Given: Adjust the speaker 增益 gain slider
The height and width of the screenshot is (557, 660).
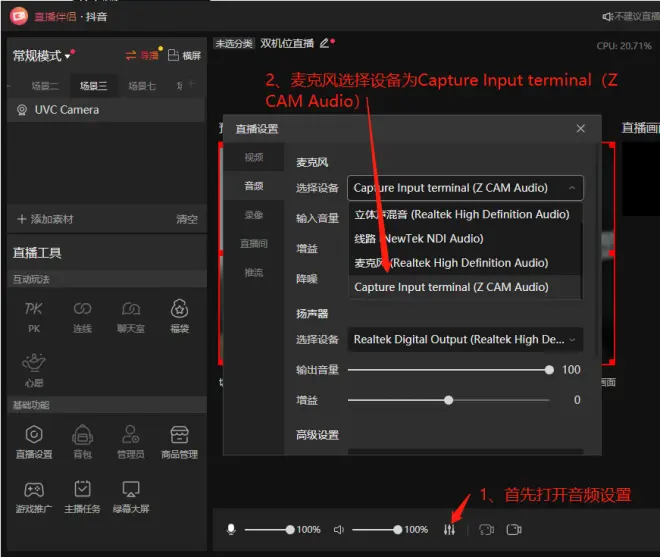Looking at the screenshot, I should [x=449, y=400].
